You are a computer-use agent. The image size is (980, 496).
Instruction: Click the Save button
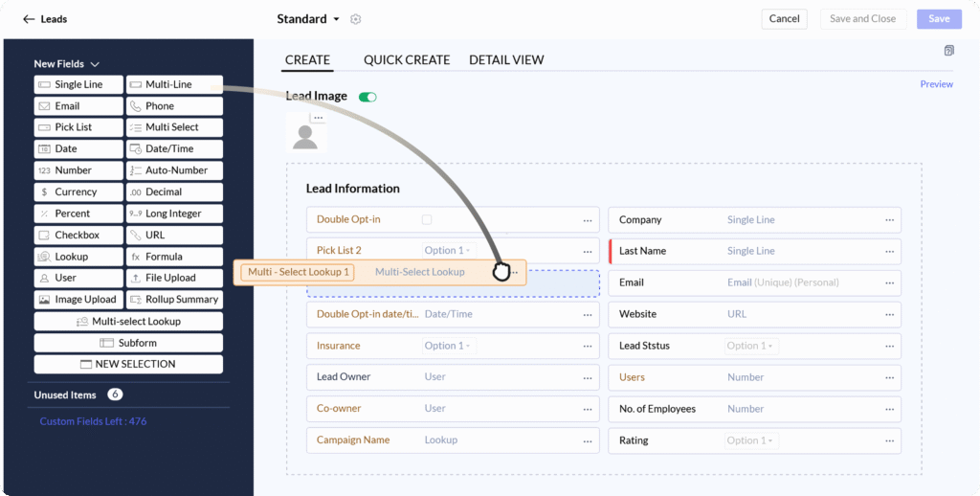(940, 19)
